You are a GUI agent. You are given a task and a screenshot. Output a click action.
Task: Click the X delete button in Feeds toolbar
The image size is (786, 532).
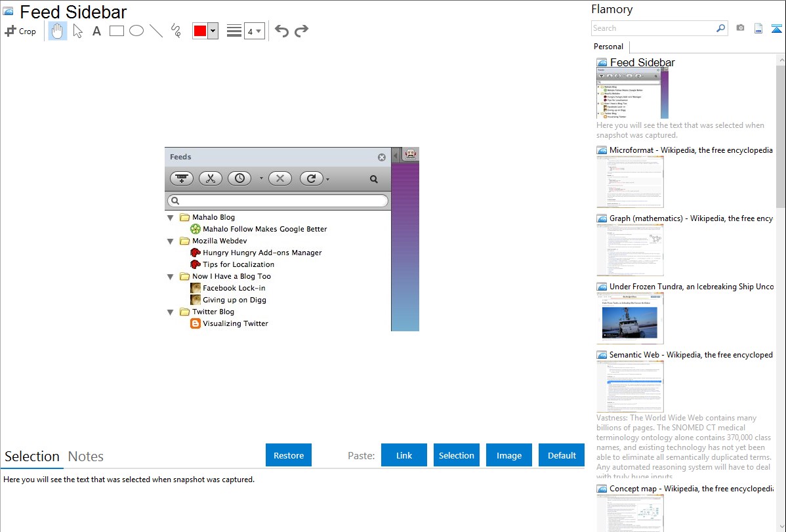click(x=280, y=178)
